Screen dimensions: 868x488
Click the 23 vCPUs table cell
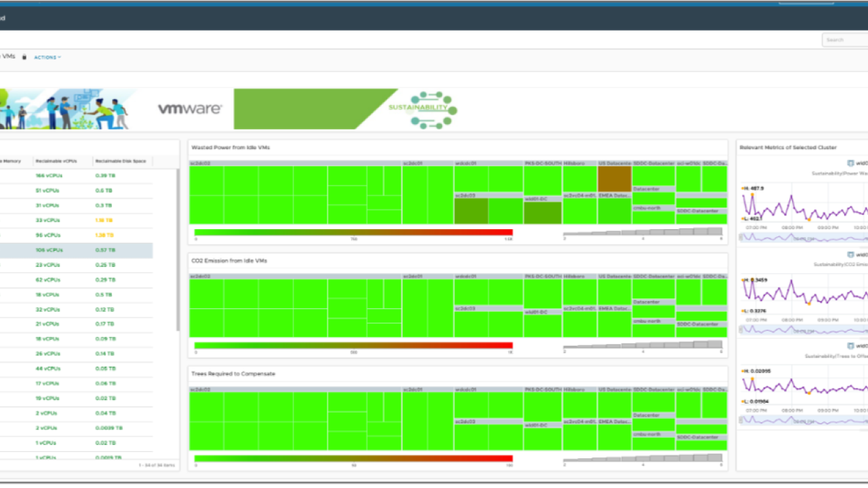(47, 265)
